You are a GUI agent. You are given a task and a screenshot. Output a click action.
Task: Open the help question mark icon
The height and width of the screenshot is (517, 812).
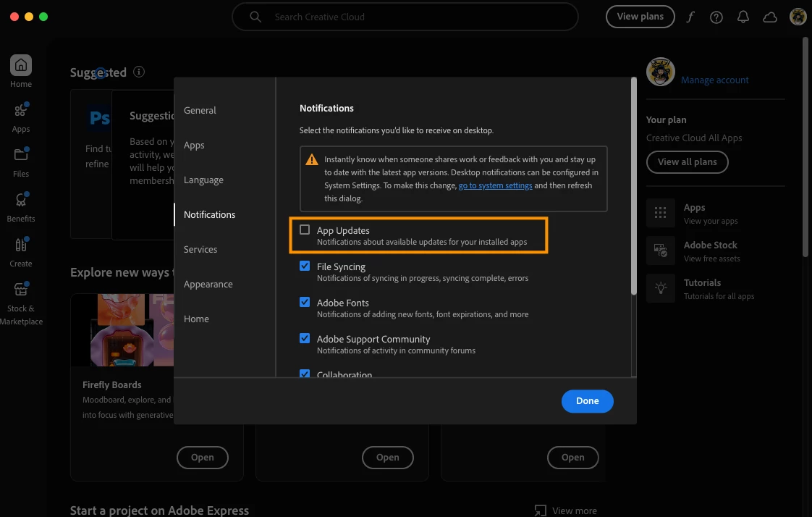pos(716,17)
